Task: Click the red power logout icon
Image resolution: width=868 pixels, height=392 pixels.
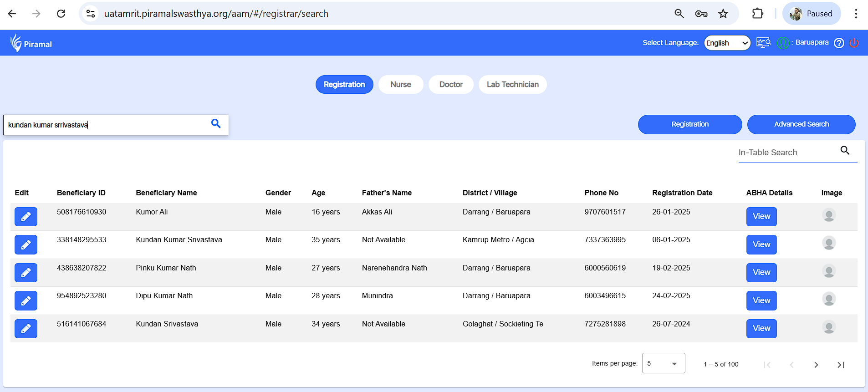Action: click(x=854, y=43)
